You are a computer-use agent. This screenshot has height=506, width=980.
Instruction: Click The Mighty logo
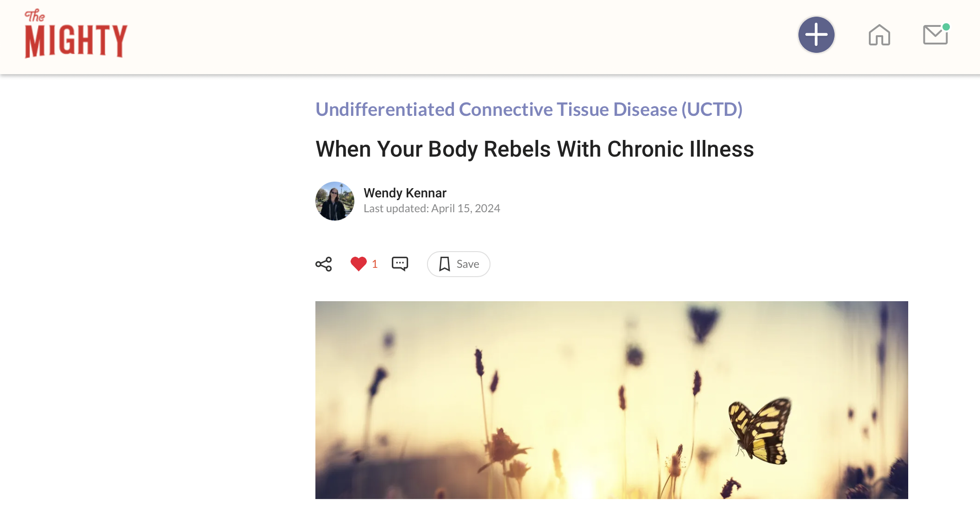(76, 34)
